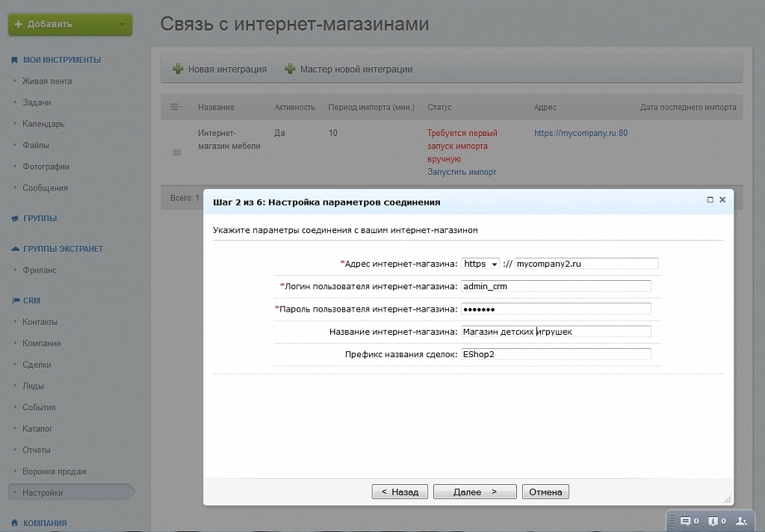The image size is (765, 532).
Task: Focus the Префикс названия сделок field
Action: (x=556, y=354)
